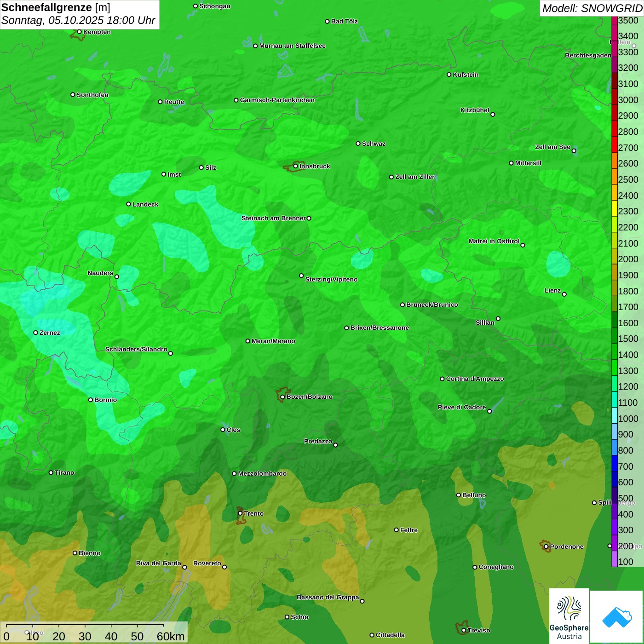Click the Sonthofen label
This screenshot has width=644, height=644.
pos(92,95)
